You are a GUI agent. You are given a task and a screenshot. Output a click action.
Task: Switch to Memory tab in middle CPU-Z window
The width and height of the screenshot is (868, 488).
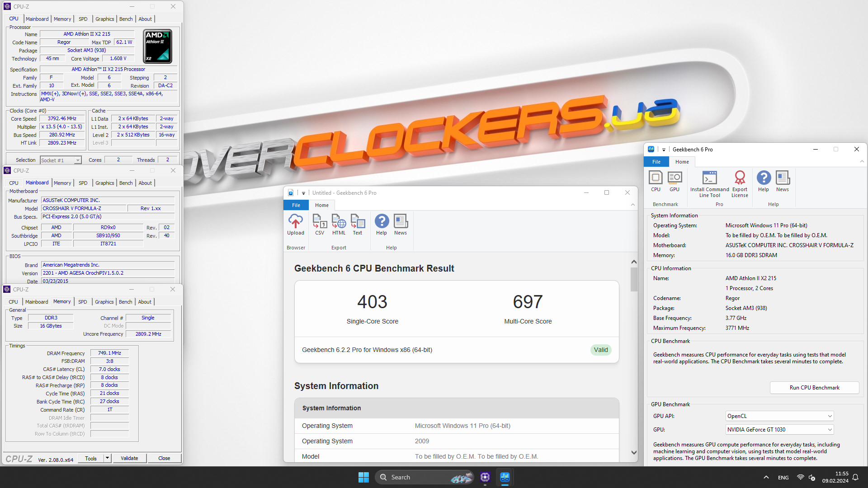click(62, 183)
